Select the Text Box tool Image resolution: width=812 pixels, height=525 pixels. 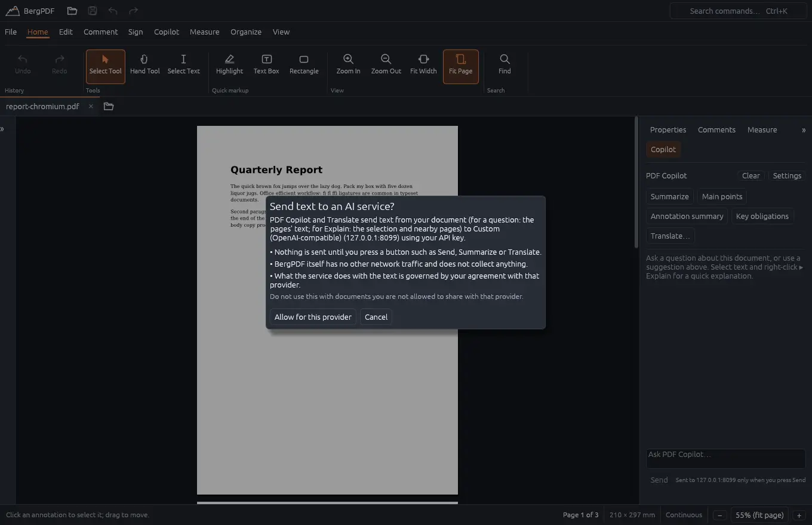pos(266,66)
